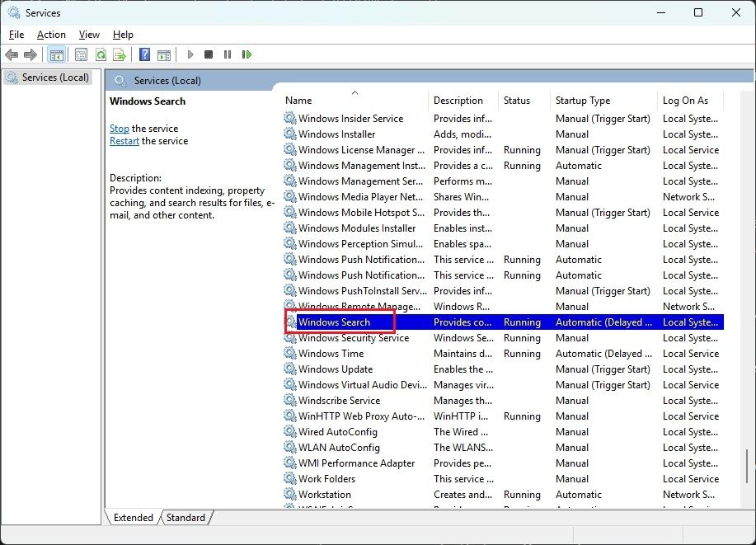Click gear icon of Windscribe Service row

tap(289, 401)
